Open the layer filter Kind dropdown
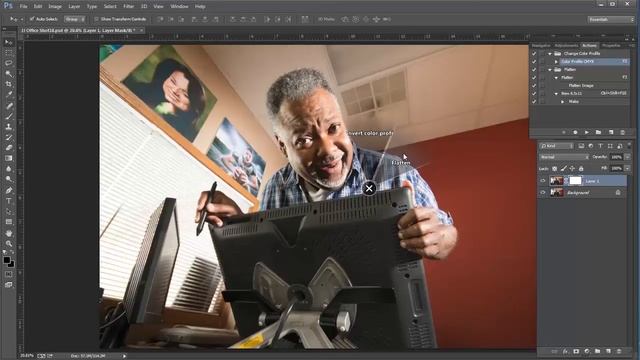 [557, 146]
